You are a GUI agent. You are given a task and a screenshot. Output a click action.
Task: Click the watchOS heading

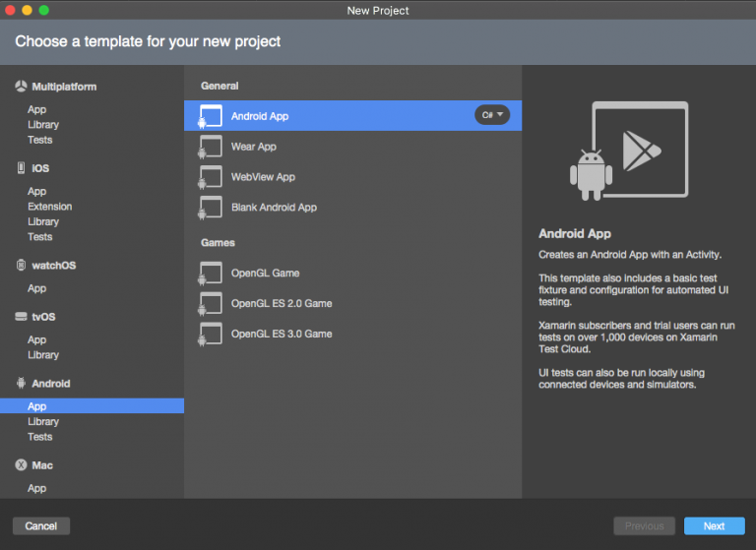pos(54,266)
